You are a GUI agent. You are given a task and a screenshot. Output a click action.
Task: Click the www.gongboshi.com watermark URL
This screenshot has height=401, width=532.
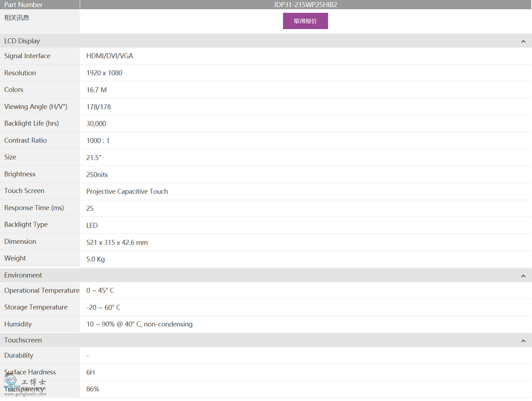point(25,394)
